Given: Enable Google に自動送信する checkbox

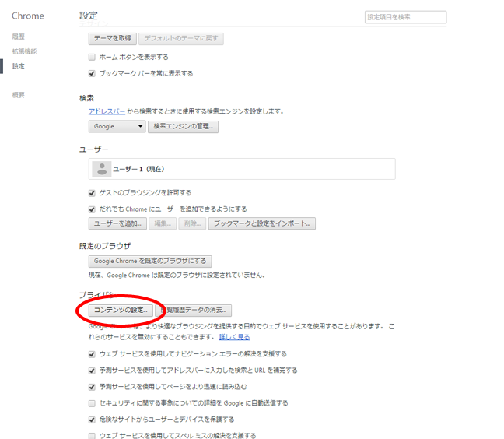Looking at the screenshot, I should 92,403.
